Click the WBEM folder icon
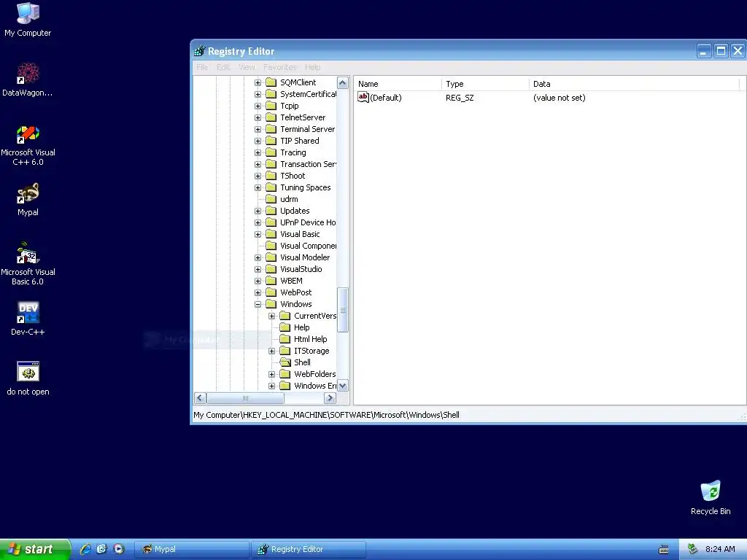Image resolution: width=747 pixels, height=560 pixels. point(271,281)
